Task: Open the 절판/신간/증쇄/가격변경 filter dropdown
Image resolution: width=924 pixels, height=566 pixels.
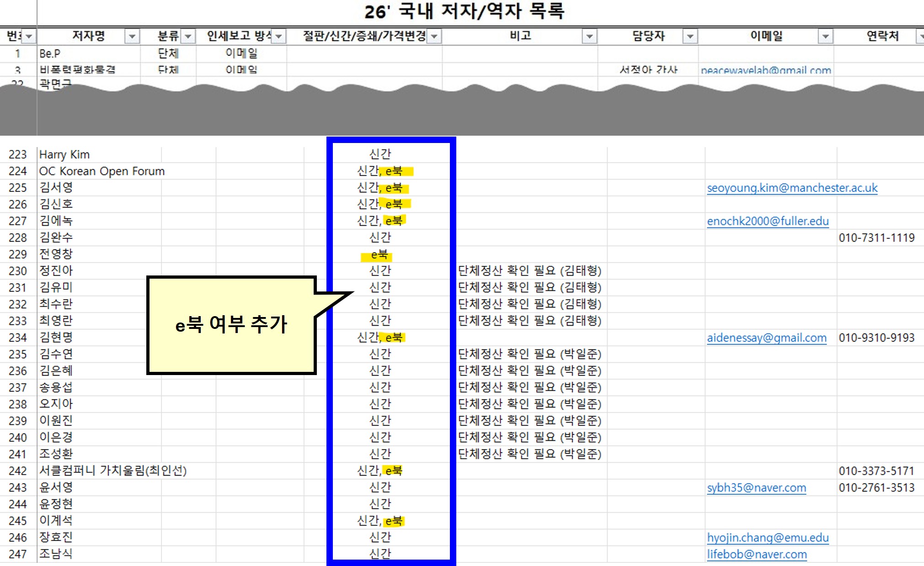Action: point(434,36)
